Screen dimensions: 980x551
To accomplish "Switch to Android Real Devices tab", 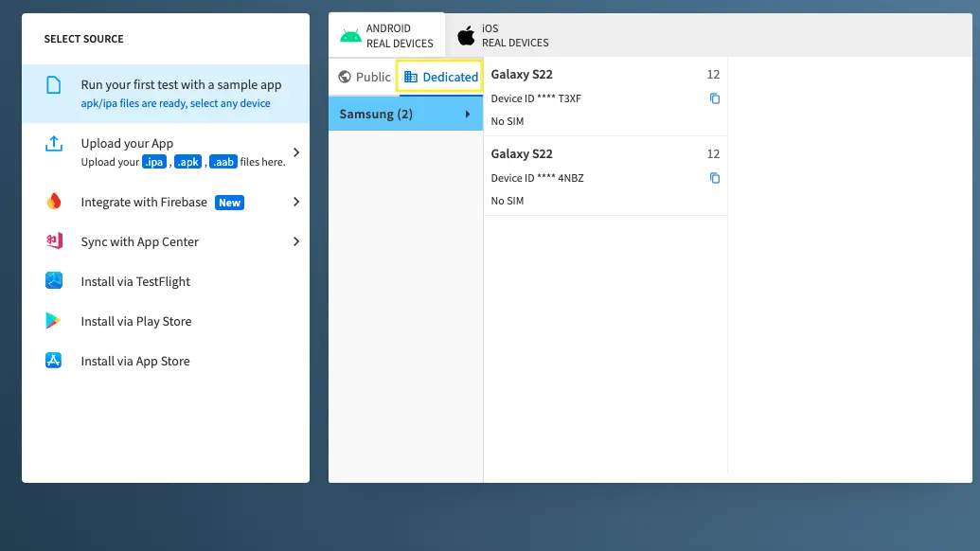I will point(387,36).
